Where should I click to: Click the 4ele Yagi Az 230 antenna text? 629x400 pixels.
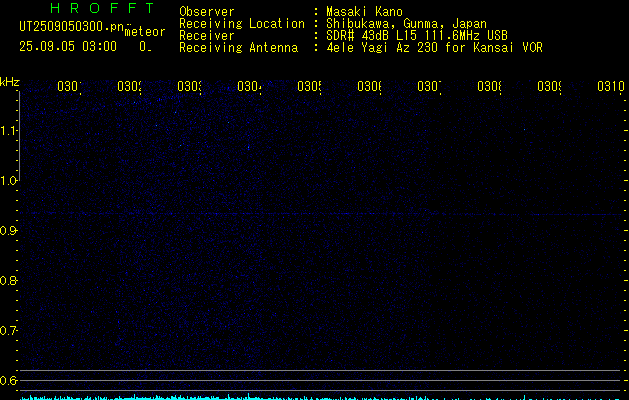(x=434, y=48)
